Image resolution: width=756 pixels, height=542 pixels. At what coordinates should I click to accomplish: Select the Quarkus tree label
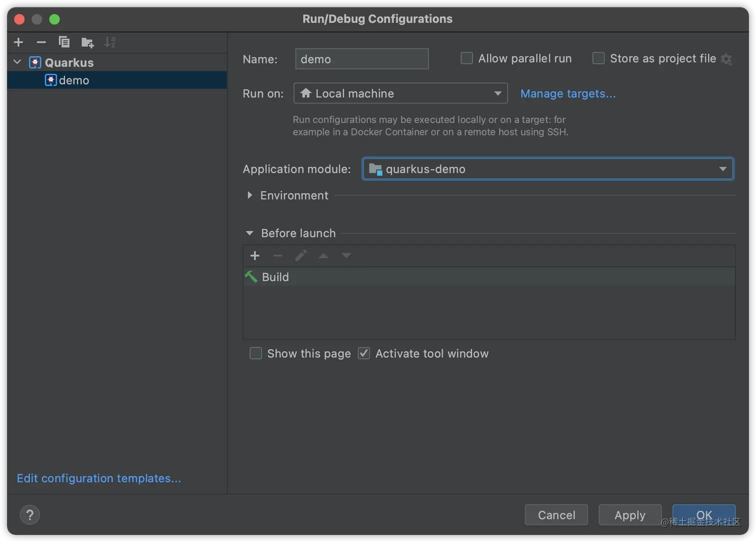(69, 62)
